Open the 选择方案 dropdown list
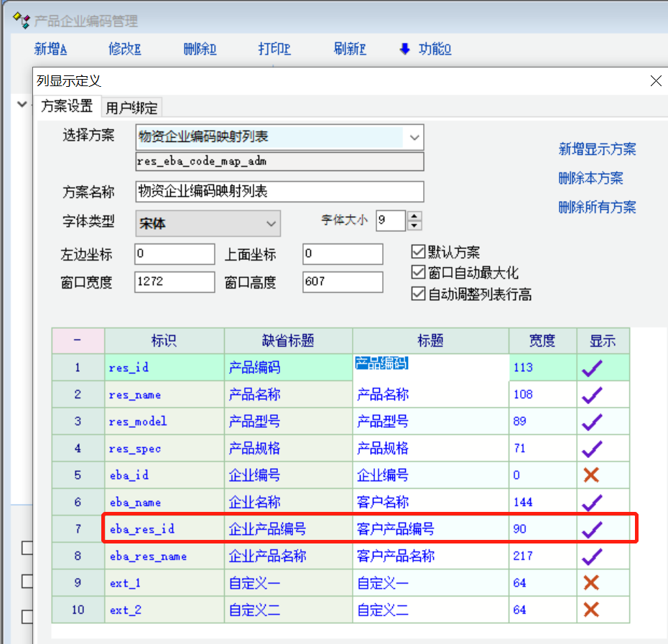668x644 pixels. [414, 136]
